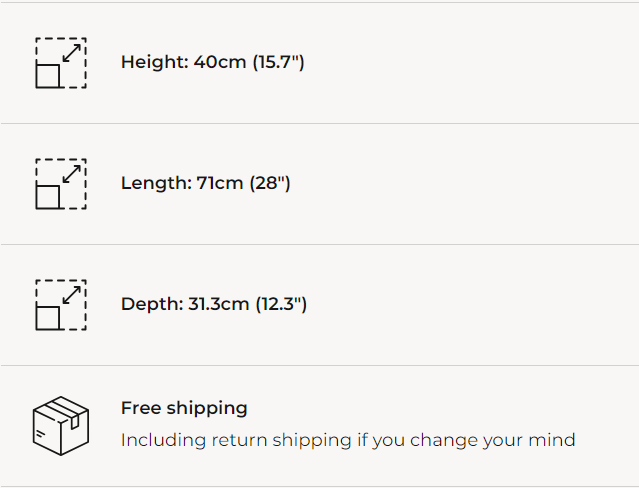Viewport: 639px width, 488px height.
Task: Click the "Height:" label word
Action: [x=154, y=62]
